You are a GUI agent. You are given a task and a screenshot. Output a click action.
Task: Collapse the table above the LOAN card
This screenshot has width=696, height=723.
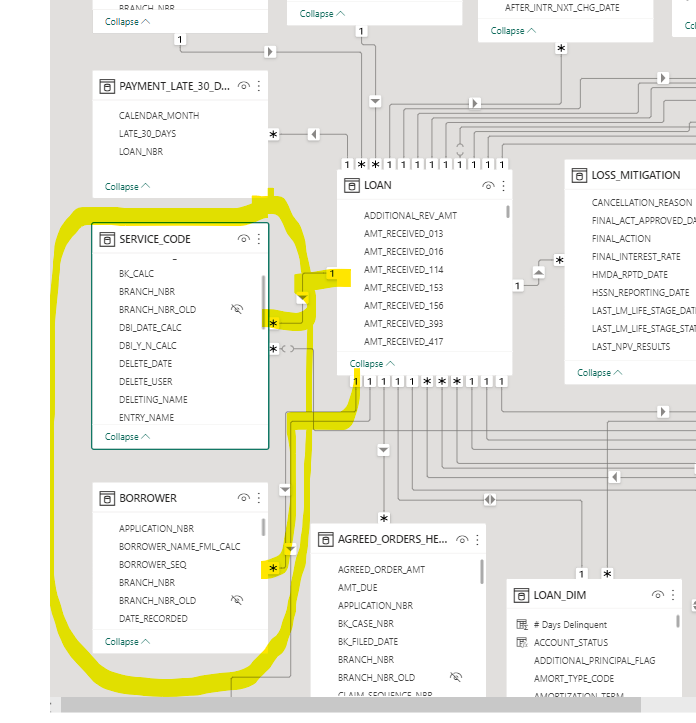(x=322, y=13)
